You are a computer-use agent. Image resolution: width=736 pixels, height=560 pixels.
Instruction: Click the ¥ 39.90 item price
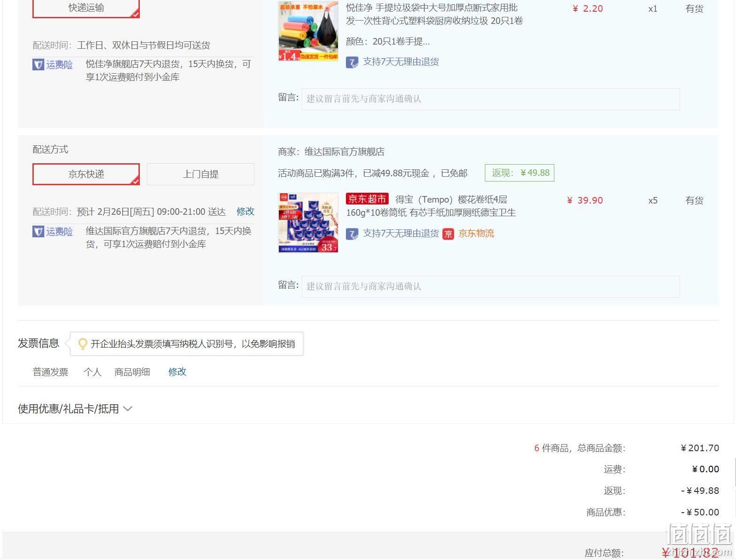[x=585, y=200]
